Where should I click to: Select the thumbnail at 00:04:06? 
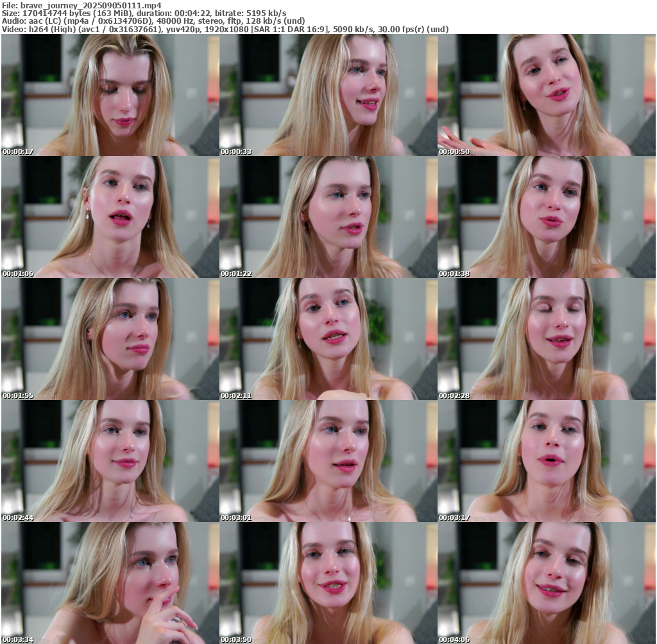click(x=547, y=583)
